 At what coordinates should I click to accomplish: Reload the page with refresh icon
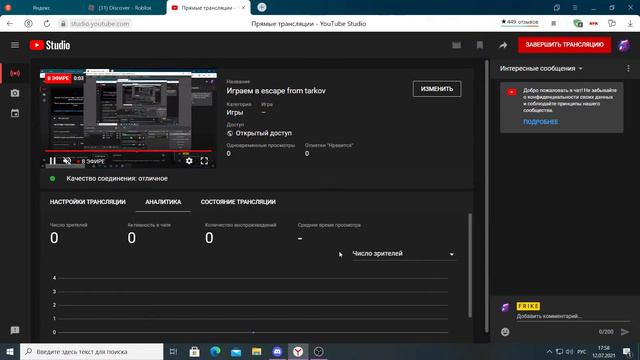click(x=47, y=24)
